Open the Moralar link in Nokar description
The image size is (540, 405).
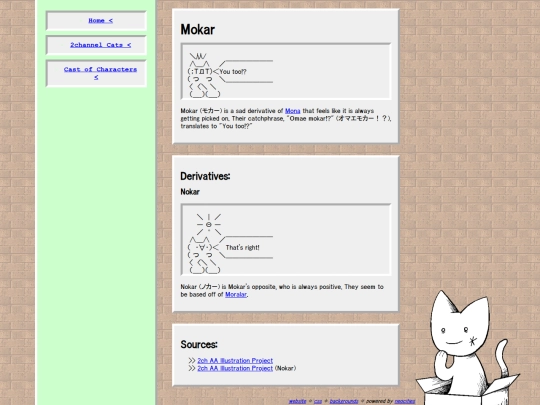pos(236,294)
